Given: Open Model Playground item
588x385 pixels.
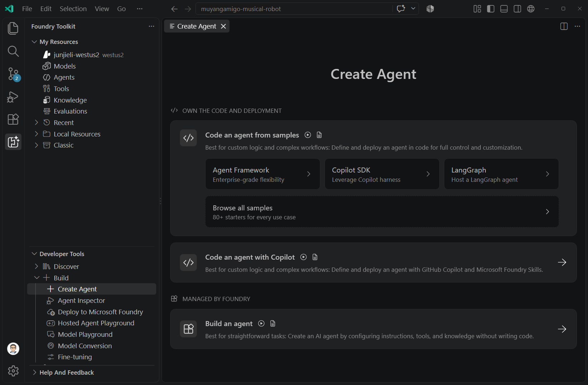Looking at the screenshot, I should [x=92, y=335].
